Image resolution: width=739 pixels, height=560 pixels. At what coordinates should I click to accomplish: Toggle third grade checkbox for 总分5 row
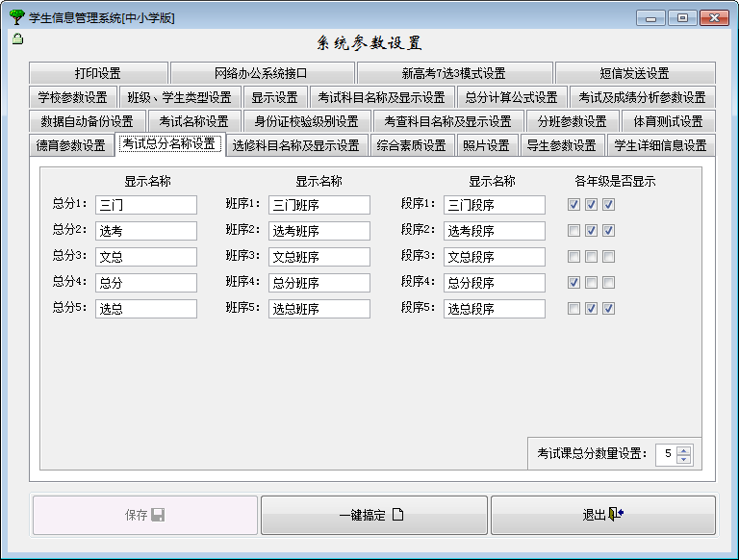coord(609,309)
